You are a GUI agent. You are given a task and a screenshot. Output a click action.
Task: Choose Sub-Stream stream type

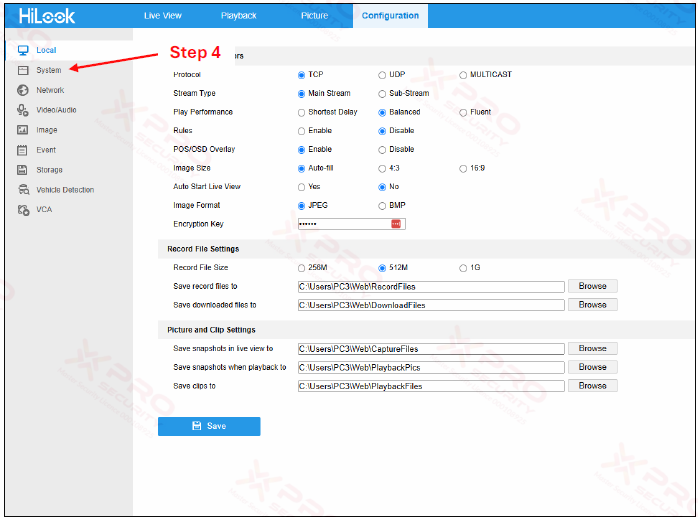(382, 93)
